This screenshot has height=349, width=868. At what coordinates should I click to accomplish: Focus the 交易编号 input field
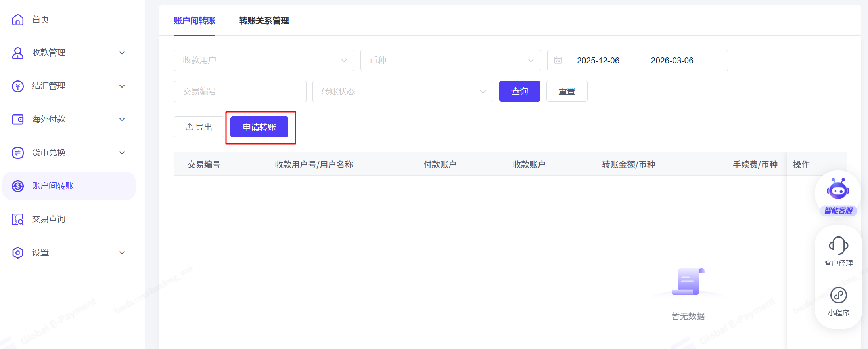[x=240, y=92]
